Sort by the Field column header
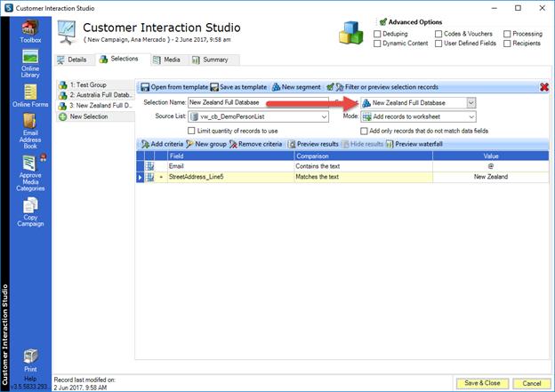The image size is (555, 392). point(230,156)
